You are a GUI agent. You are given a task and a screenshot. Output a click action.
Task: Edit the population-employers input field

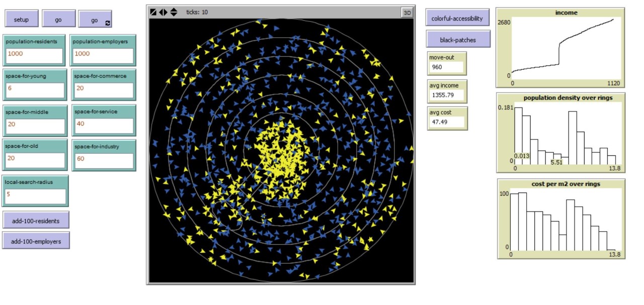[x=103, y=56]
